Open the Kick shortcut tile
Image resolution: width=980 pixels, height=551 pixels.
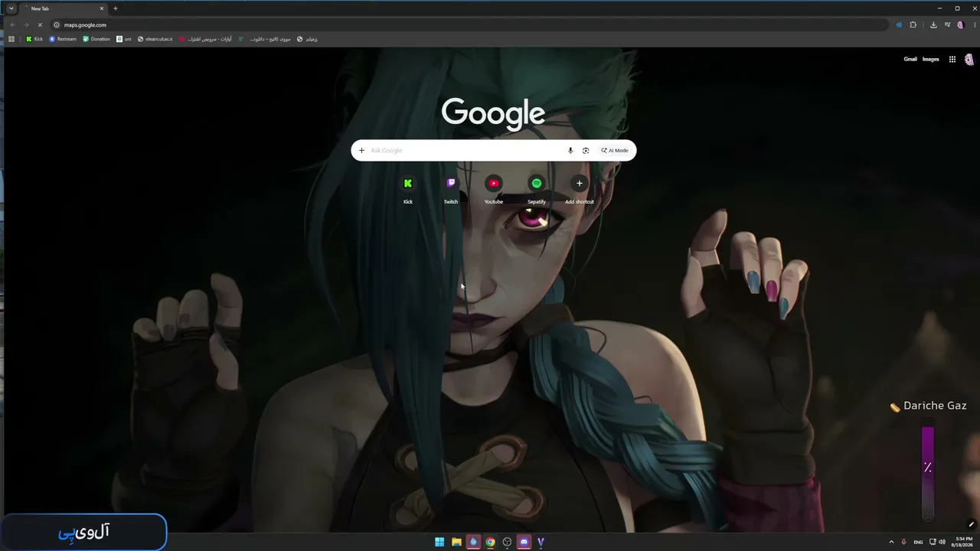tap(408, 189)
